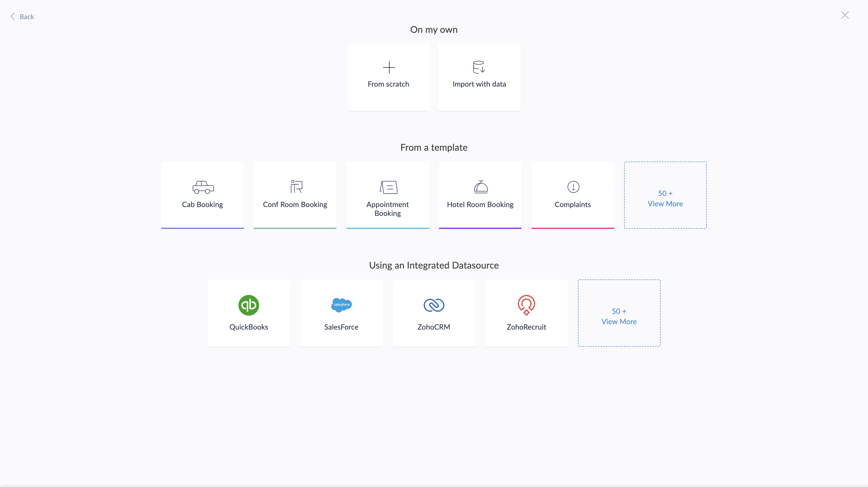868x487 pixels.
Task: View more integrated datasources 50+ card
Action: click(x=619, y=316)
